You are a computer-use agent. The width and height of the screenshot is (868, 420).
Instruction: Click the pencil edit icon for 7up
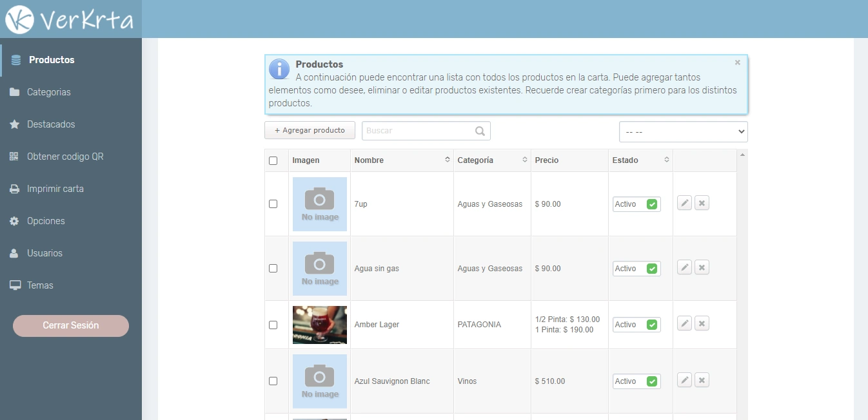684,204
